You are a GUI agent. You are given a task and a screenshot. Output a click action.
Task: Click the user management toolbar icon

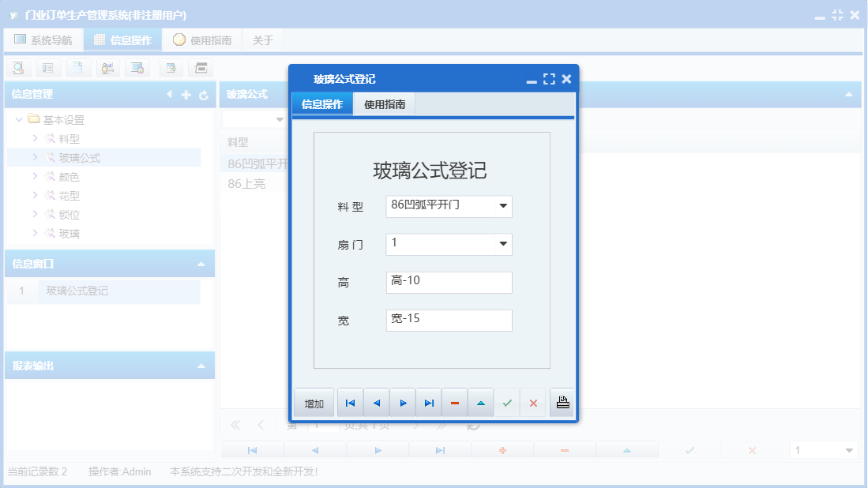click(x=108, y=68)
